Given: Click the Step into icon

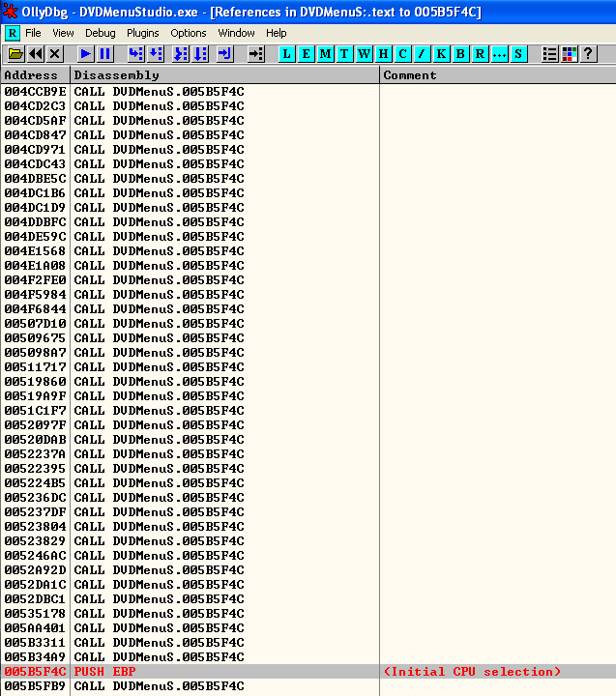Looking at the screenshot, I should [x=135, y=54].
